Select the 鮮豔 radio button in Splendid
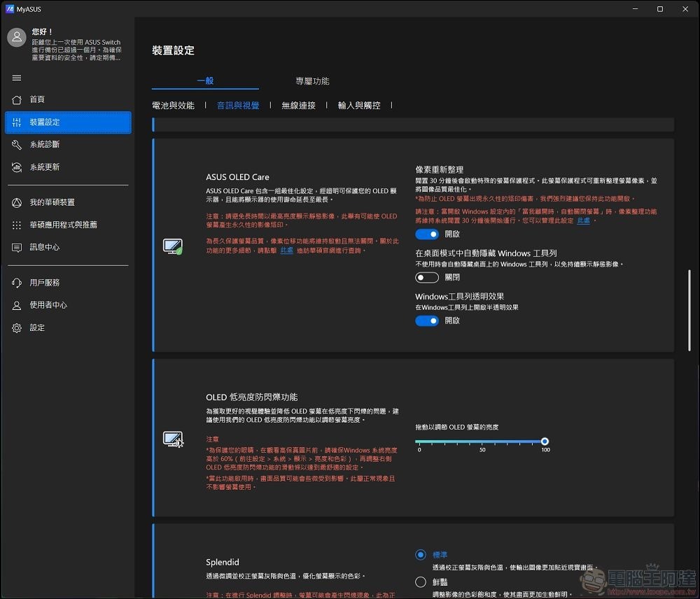 coord(421,582)
